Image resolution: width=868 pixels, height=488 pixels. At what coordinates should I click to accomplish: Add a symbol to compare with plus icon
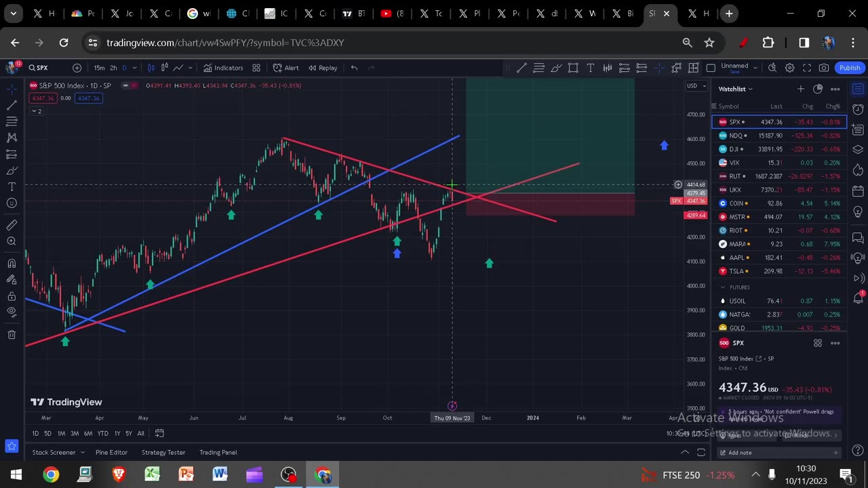pos(77,68)
